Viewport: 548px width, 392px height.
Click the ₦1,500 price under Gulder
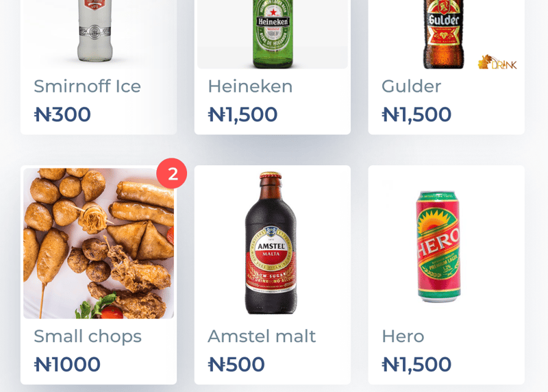pyautogui.click(x=416, y=114)
